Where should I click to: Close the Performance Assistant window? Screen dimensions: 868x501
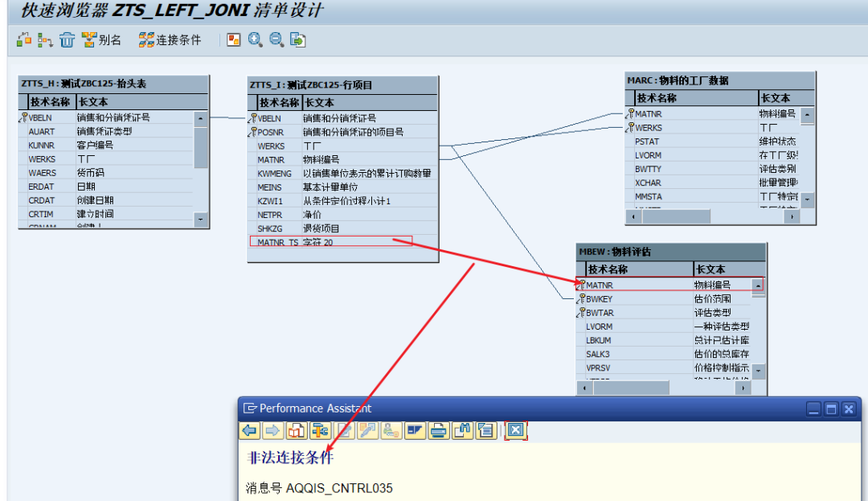tap(849, 409)
